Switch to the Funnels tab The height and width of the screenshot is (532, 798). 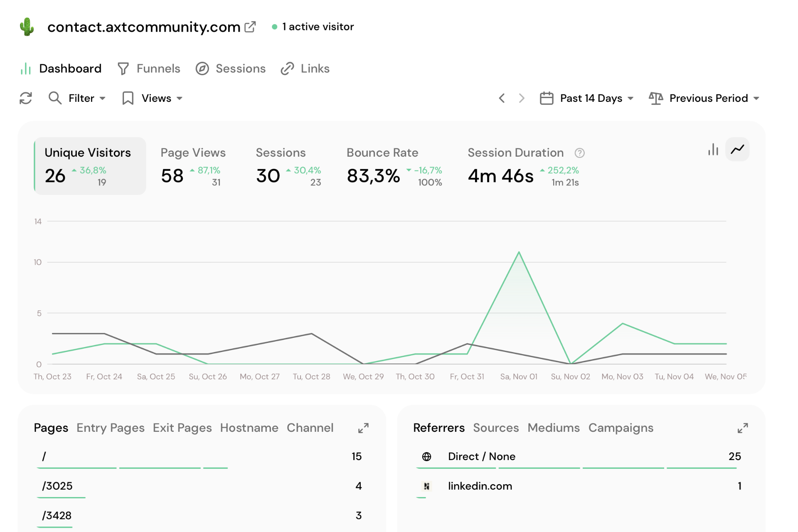coord(158,68)
